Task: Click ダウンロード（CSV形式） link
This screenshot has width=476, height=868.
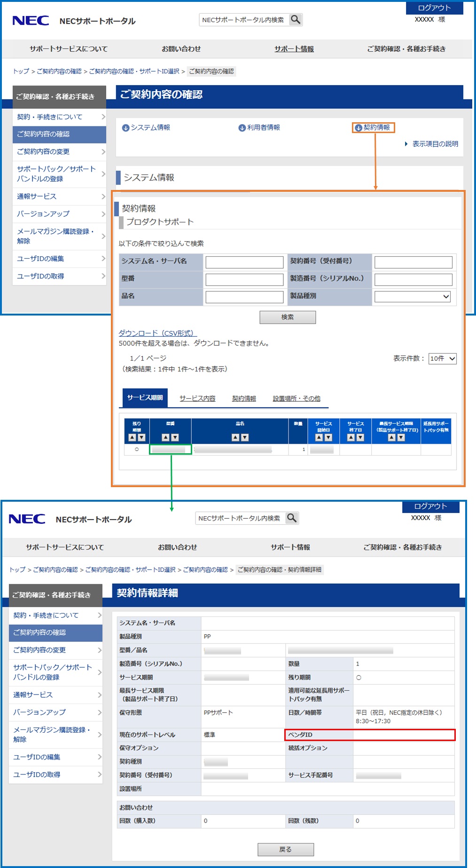Action: (157, 333)
